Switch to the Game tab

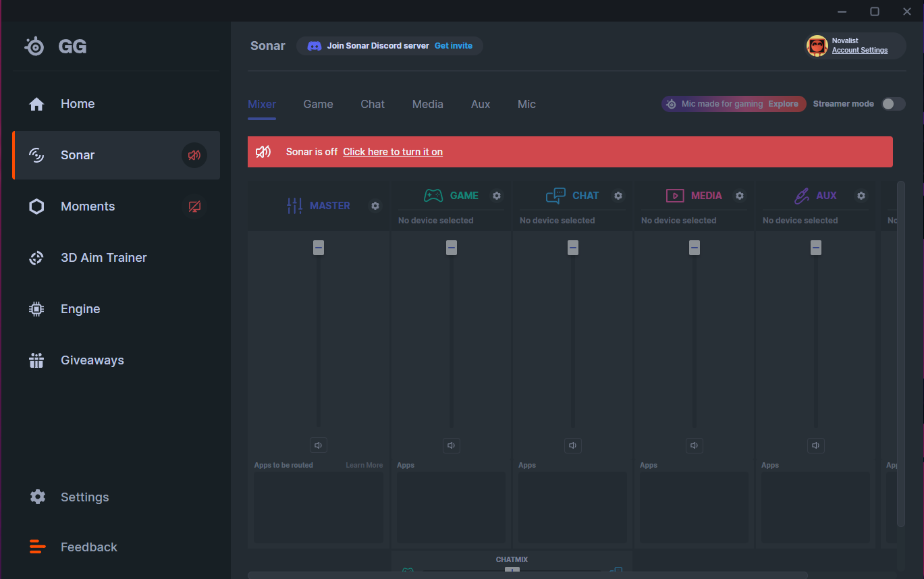click(x=319, y=105)
